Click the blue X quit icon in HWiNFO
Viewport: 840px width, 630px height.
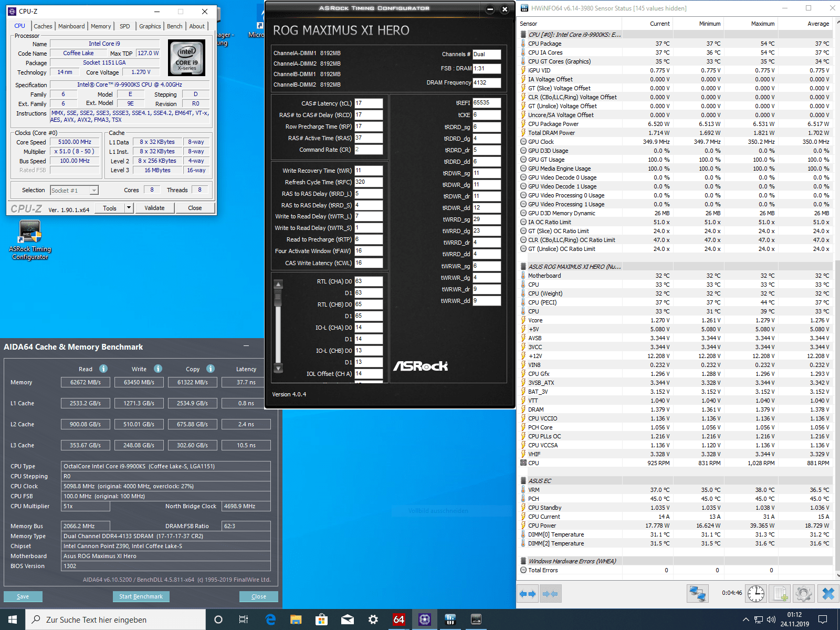coord(828,594)
